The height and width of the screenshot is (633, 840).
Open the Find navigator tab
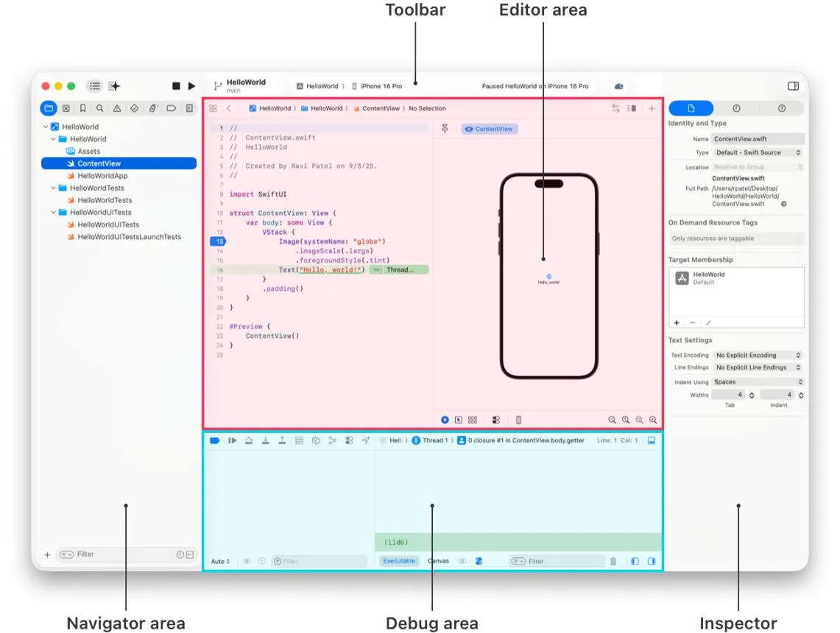pos(99,108)
